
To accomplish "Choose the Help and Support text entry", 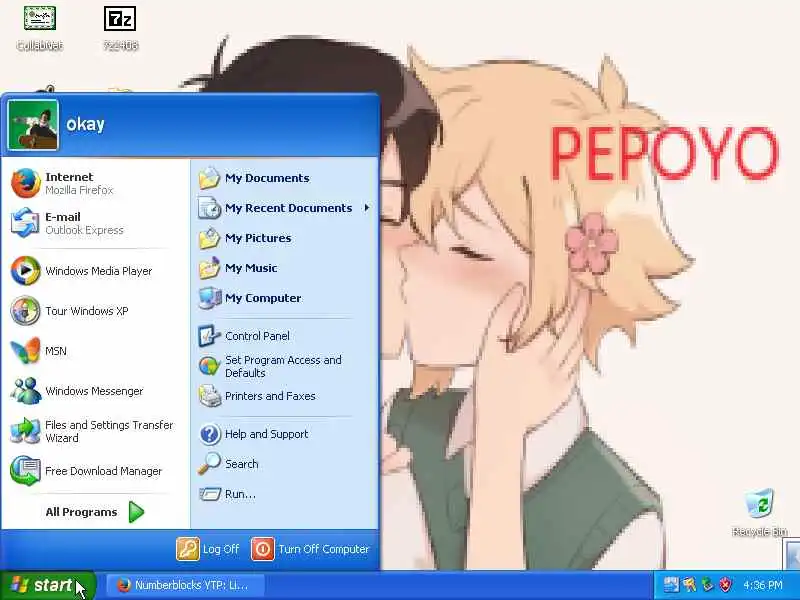I will tap(266, 434).
